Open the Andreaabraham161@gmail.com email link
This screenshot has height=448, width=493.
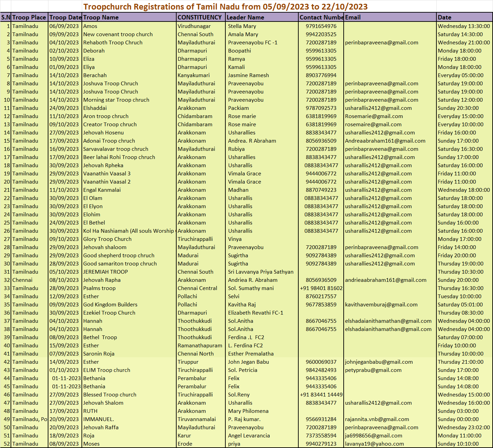(385, 141)
